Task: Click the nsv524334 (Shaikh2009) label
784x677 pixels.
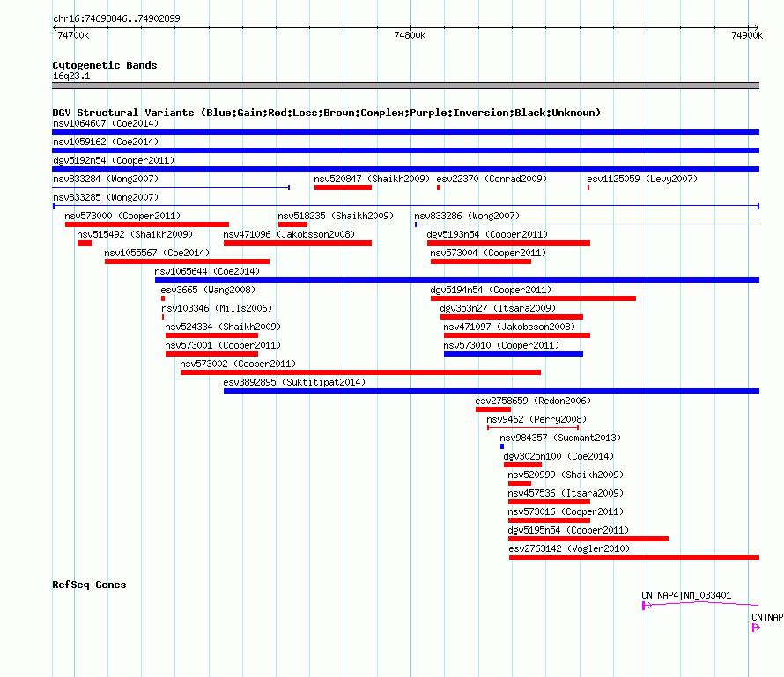Action: click(x=223, y=327)
